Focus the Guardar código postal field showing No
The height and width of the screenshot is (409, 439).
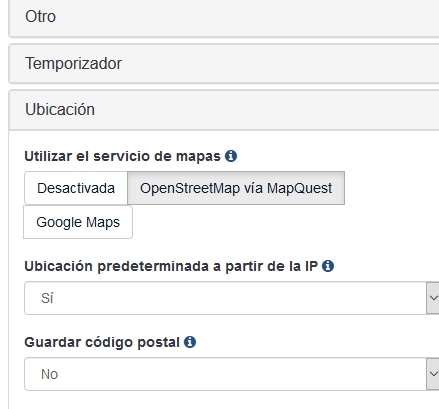pos(232,374)
